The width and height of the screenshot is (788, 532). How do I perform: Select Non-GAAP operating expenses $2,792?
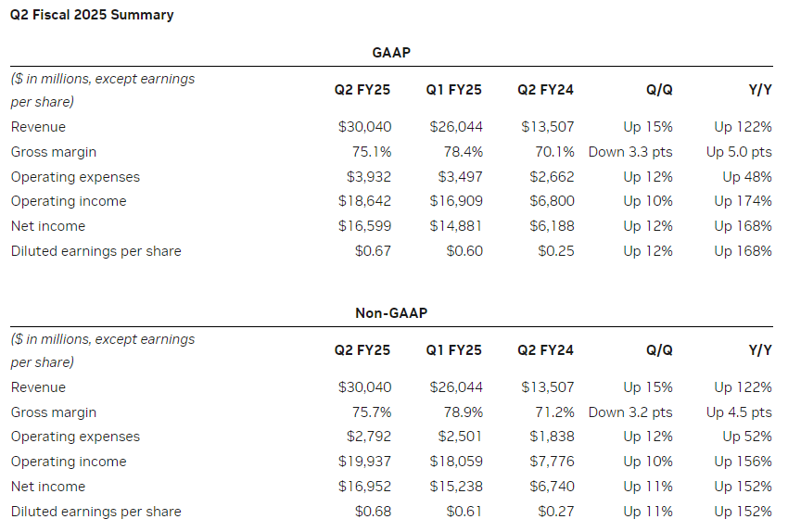click(x=368, y=437)
